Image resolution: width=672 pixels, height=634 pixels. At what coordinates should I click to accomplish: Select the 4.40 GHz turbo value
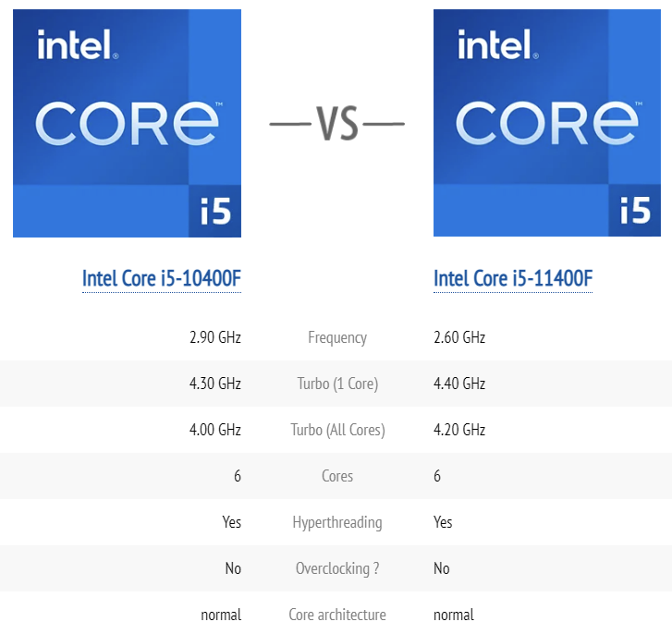(x=459, y=384)
